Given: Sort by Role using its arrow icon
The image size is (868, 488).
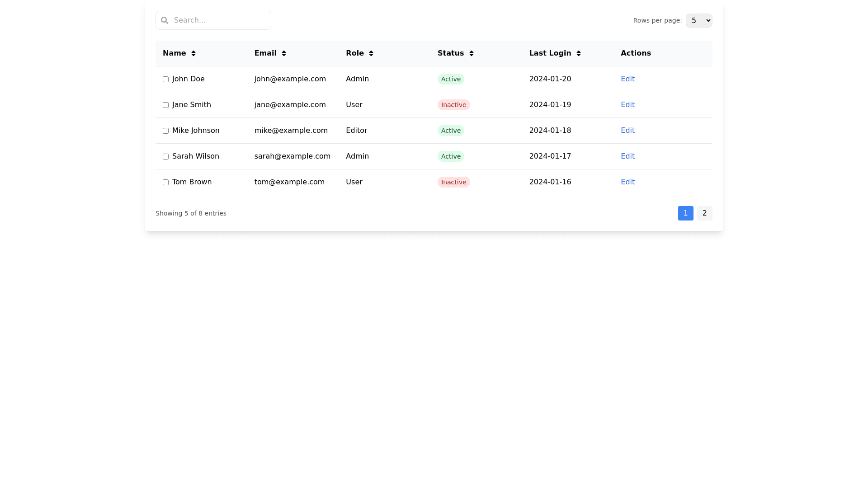Looking at the screenshot, I should coord(371,53).
